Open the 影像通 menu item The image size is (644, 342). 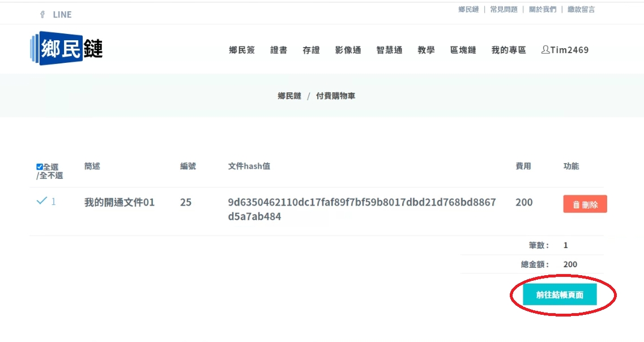click(348, 50)
